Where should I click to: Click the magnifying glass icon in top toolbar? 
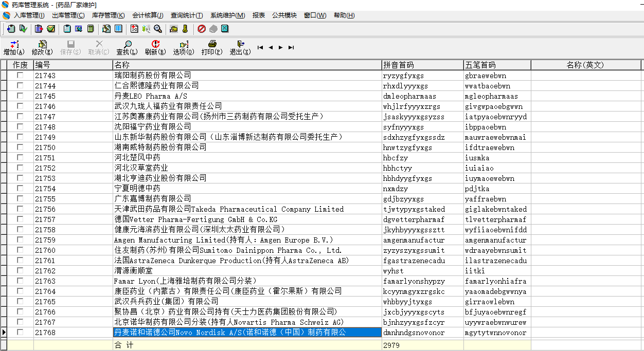pos(158,29)
